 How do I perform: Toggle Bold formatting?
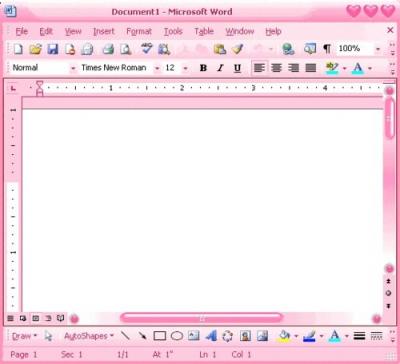[x=203, y=68]
